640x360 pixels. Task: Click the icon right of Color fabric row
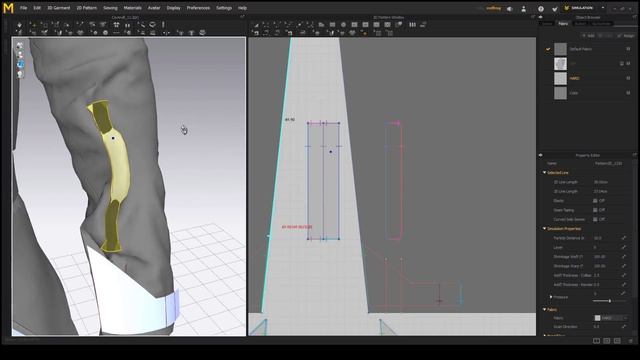pyautogui.click(x=628, y=93)
